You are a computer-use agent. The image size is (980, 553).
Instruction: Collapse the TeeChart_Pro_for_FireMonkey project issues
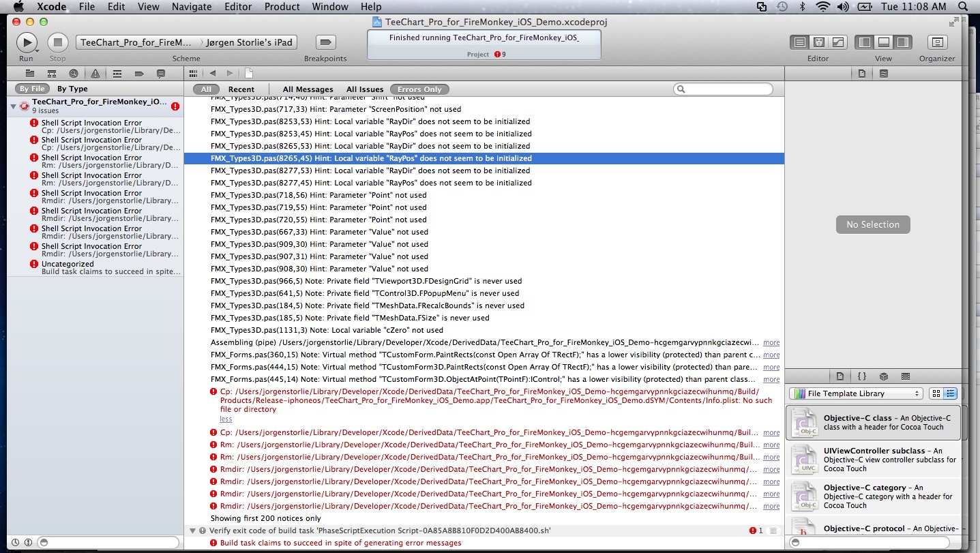[14, 106]
